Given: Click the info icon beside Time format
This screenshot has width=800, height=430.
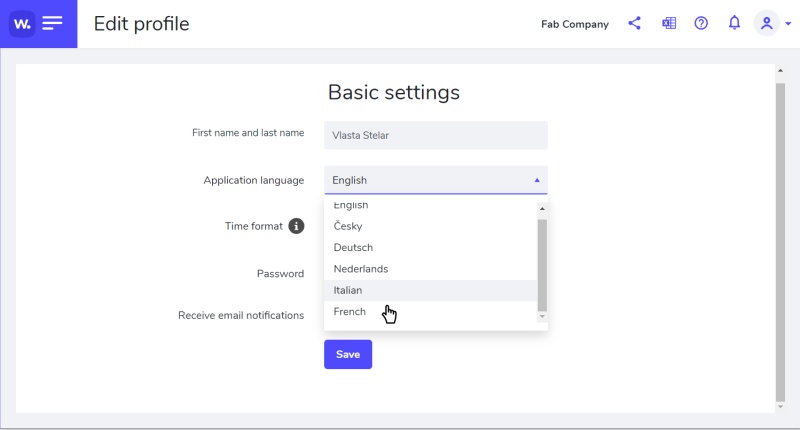Looking at the screenshot, I should 296,226.
